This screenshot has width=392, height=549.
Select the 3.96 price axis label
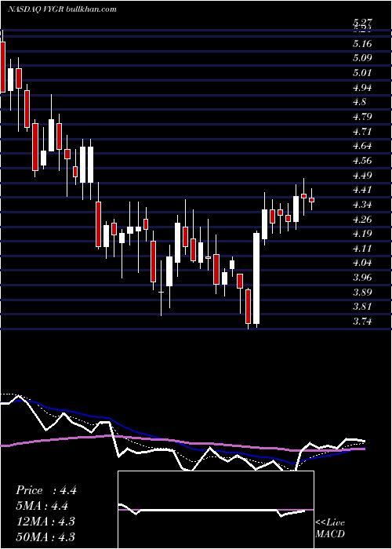(x=362, y=278)
